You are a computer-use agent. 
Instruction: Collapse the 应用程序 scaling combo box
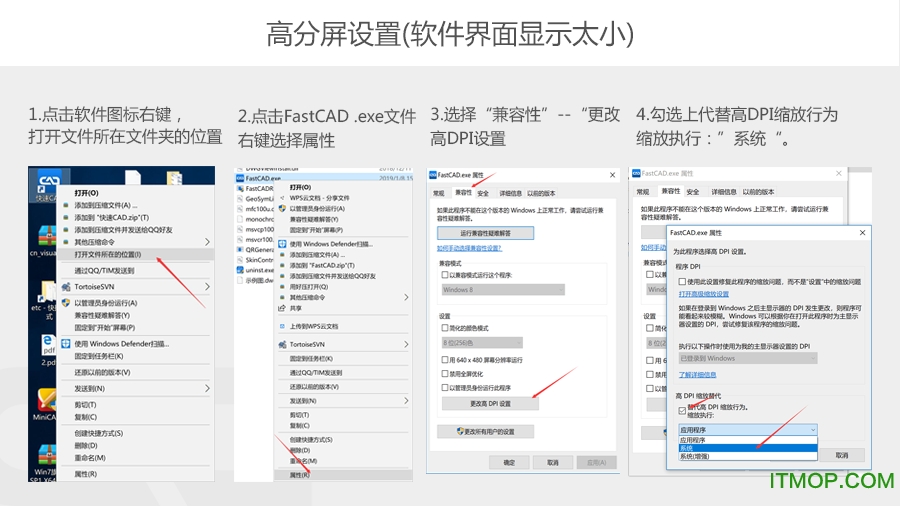(747, 430)
